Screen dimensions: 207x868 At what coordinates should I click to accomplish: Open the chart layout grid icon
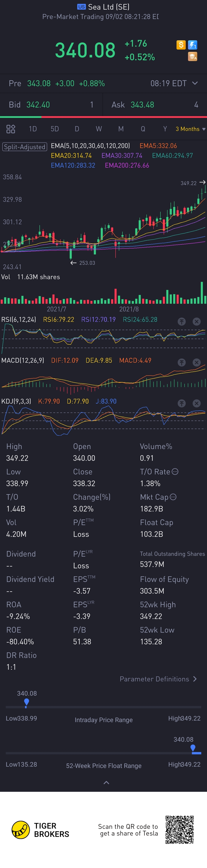coord(11,129)
